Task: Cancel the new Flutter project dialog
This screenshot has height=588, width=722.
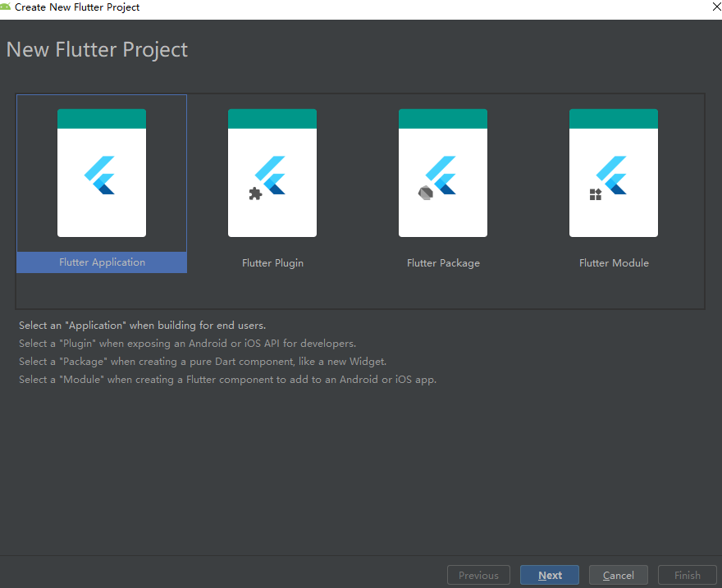Action: tap(619, 575)
